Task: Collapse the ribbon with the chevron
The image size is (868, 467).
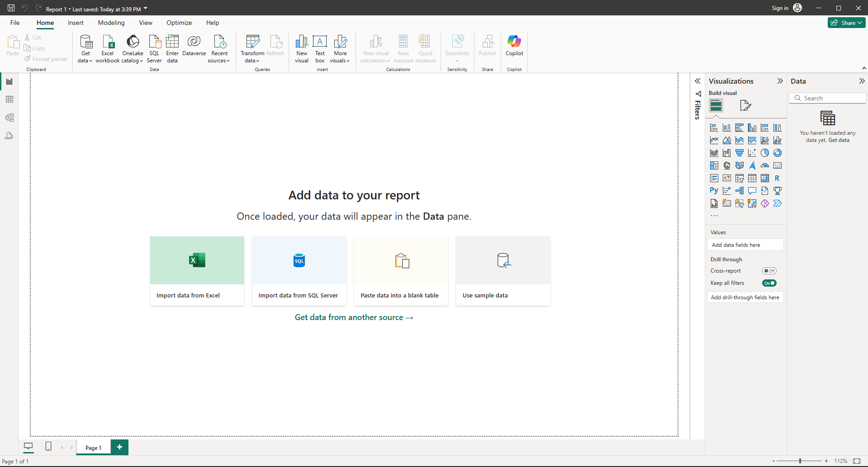Action: pyautogui.click(x=864, y=68)
